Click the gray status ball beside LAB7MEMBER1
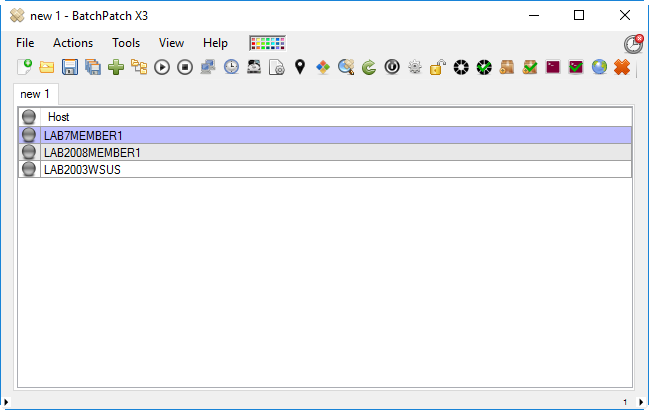649x410 pixels. point(29,135)
